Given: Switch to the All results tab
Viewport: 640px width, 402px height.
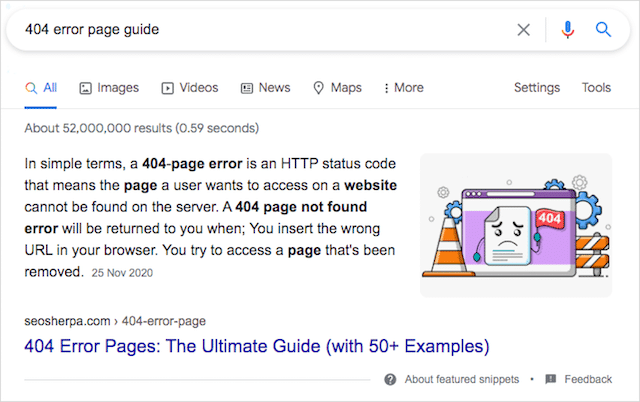Looking at the screenshot, I should point(42,88).
